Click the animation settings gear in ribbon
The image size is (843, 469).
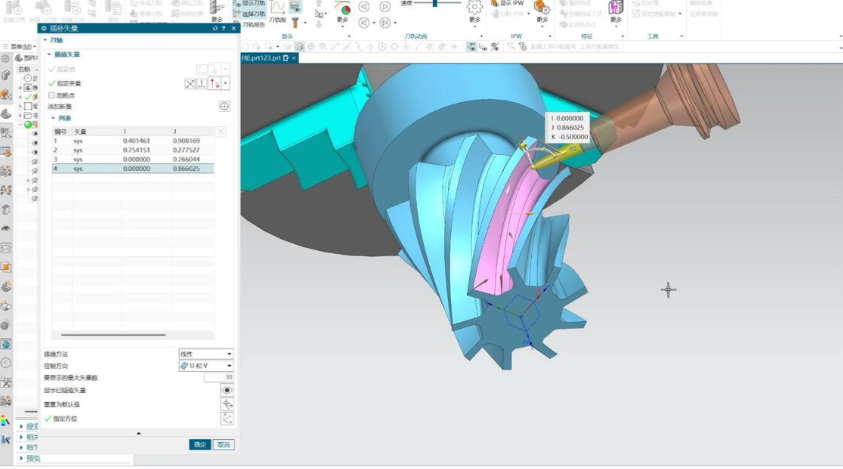click(x=474, y=8)
